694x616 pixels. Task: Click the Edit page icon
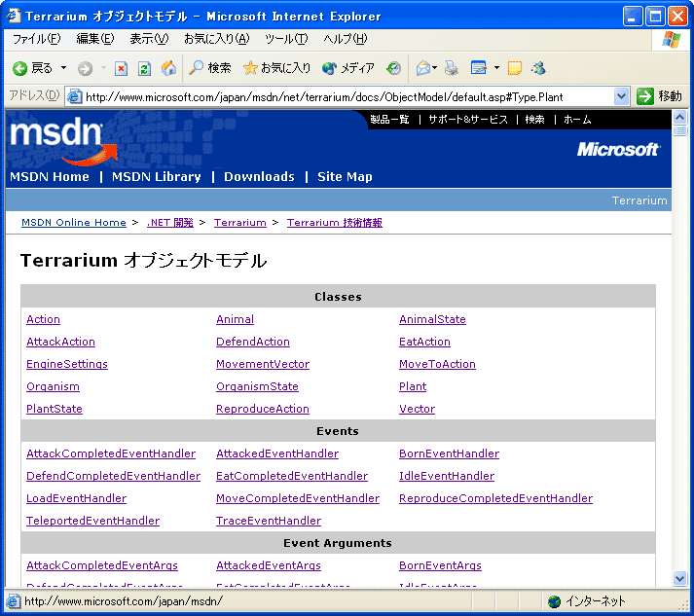[479, 68]
